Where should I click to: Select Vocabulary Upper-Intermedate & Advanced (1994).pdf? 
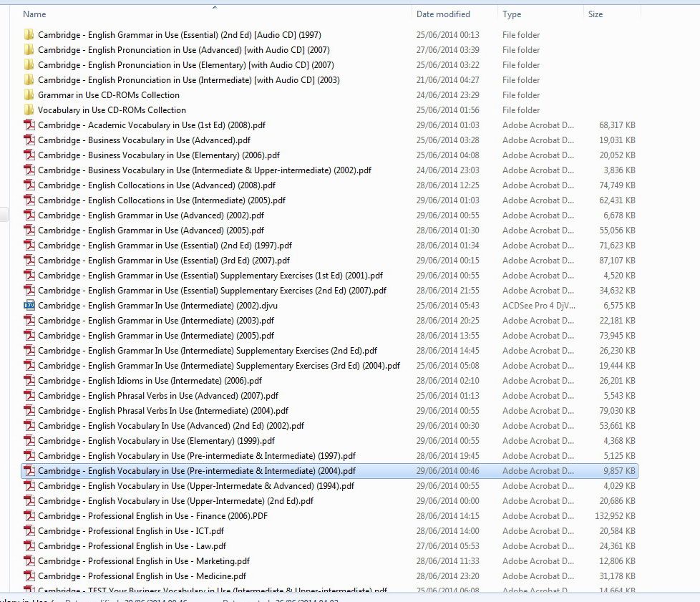click(196, 486)
